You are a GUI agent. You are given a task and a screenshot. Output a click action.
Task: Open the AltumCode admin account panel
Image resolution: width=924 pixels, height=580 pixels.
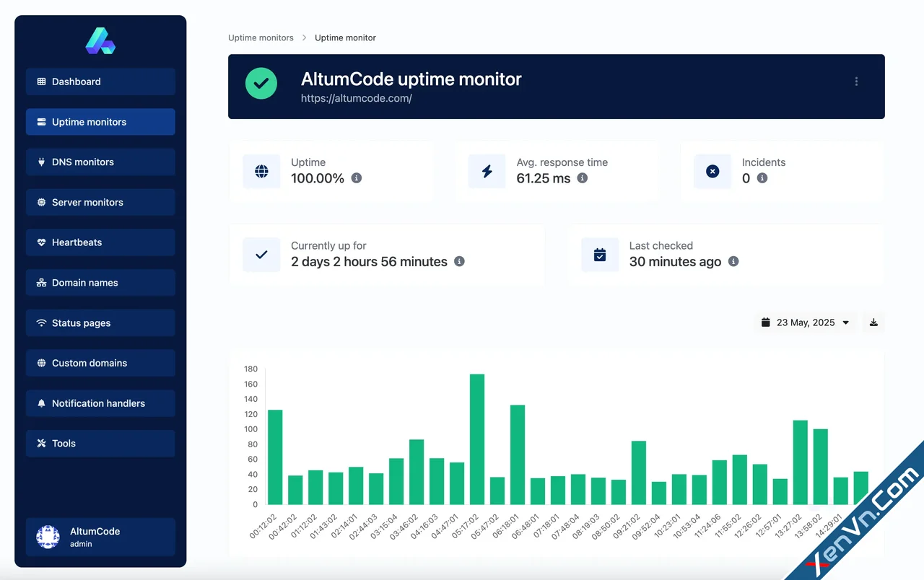point(100,537)
